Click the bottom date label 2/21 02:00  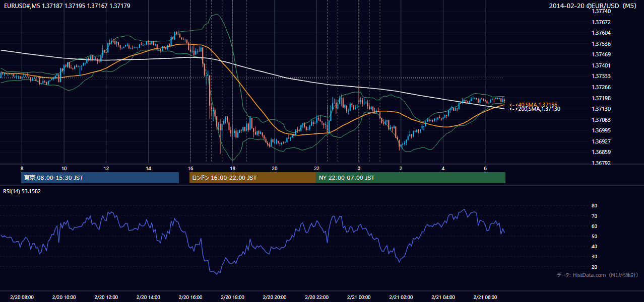coord(401,297)
